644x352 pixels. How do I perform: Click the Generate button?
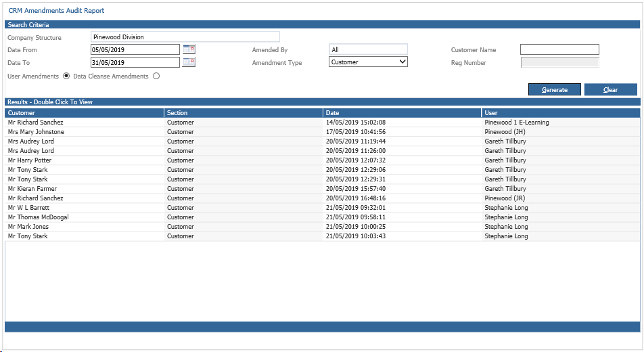pos(555,89)
